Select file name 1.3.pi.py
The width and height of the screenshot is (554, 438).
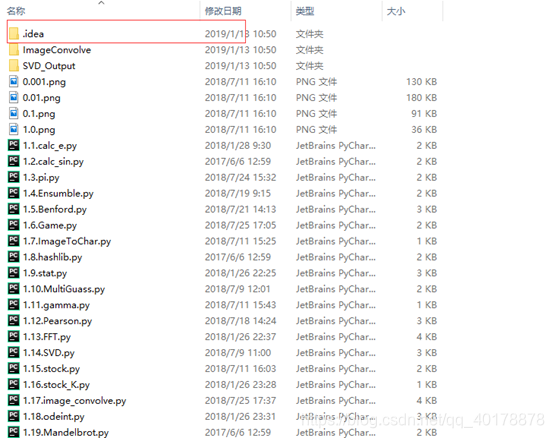pos(41,177)
